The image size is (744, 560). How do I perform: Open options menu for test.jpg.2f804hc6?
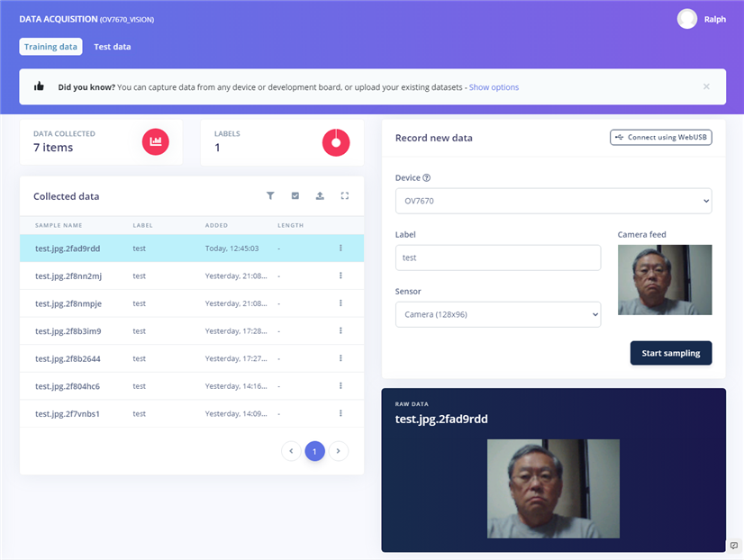click(340, 385)
